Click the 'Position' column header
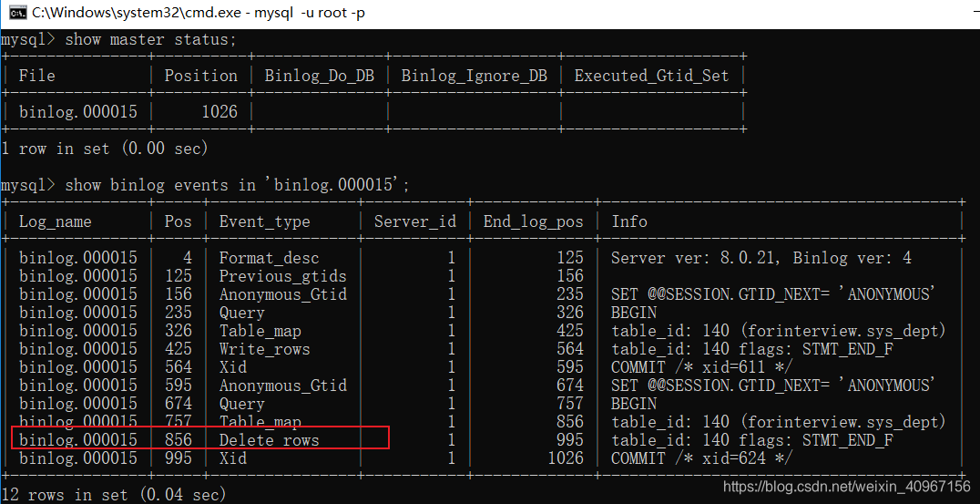The image size is (980, 504). pos(200,76)
